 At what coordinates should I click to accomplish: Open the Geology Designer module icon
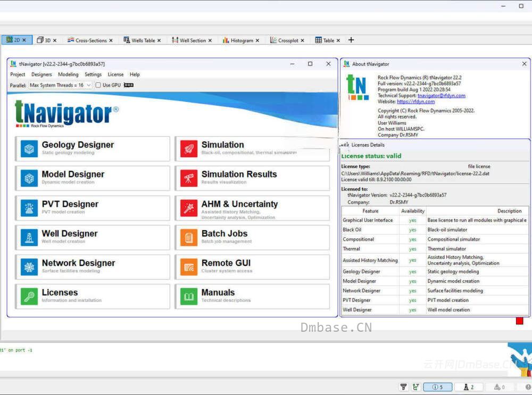pos(29,149)
